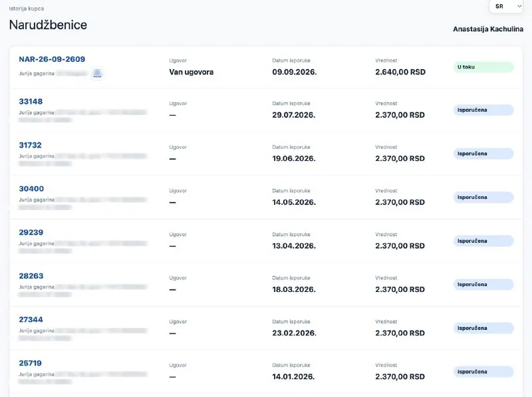The width and height of the screenshot is (532, 397).
Task: Click the 2.370,00 RSD value for order 33148
Action: tap(400, 115)
